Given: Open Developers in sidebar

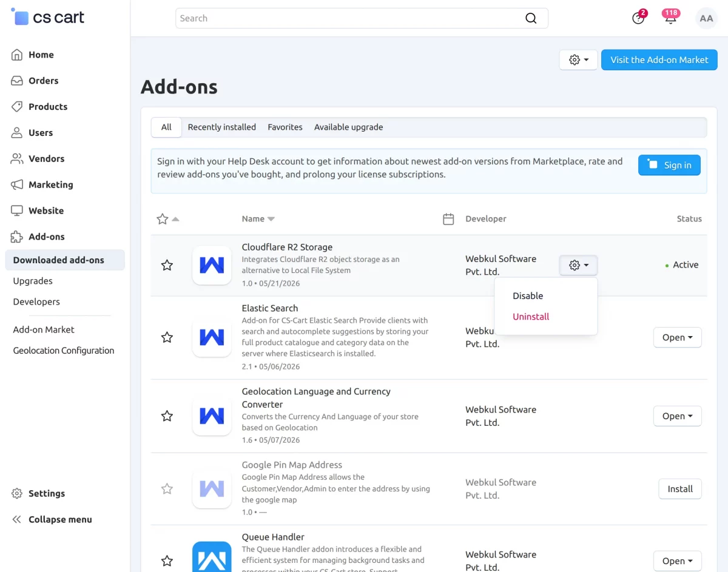Looking at the screenshot, I should pyautogui.click(x=36, y=301).
